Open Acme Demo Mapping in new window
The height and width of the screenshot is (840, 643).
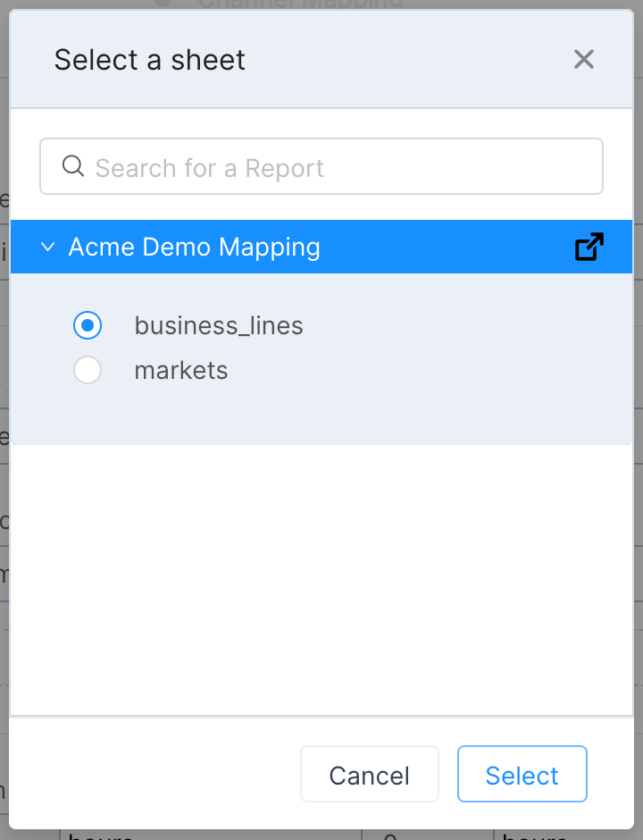(x=589, y=247)
